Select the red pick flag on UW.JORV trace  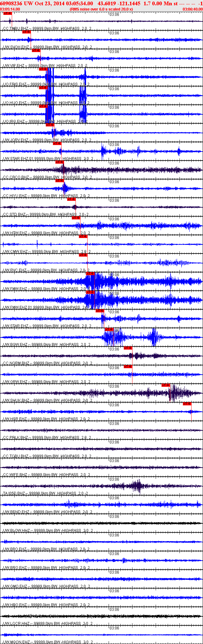(x=50, y=125)
